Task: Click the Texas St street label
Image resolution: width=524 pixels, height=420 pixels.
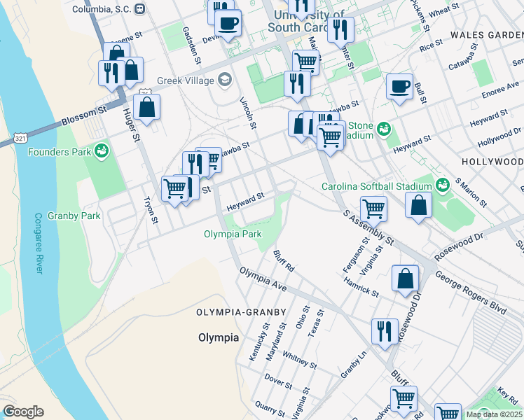Action: pos(316,323)
